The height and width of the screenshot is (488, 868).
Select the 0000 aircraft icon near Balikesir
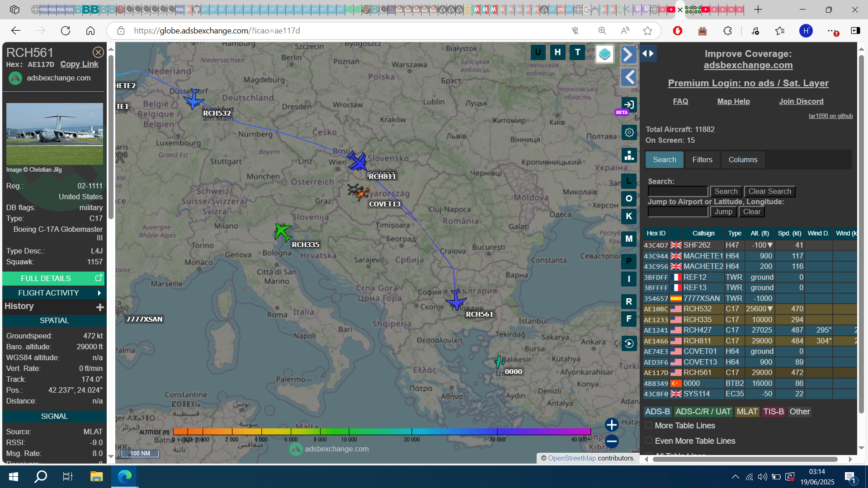pyautogui.click(x=499, y=361)
